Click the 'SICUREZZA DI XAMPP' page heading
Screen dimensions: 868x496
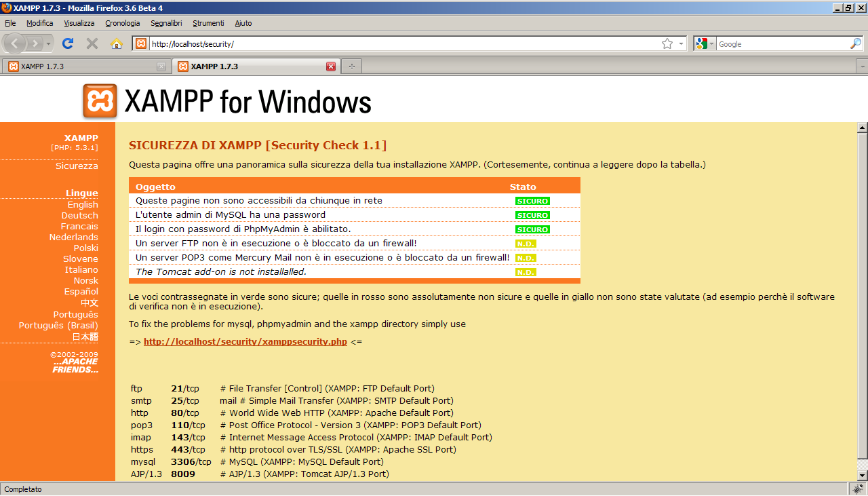[258, 145]
